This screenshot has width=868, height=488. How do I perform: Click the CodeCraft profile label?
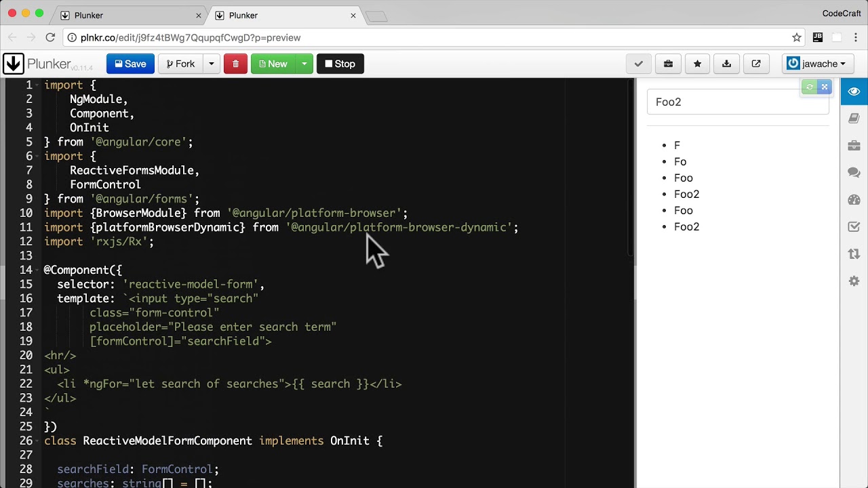842,14
